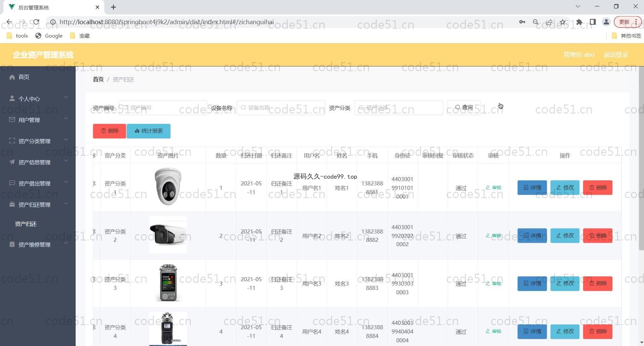The width and height of the screenshot is (644, 346).
Task: Open the extensions puzzle icon
Action: coord(579,22)
